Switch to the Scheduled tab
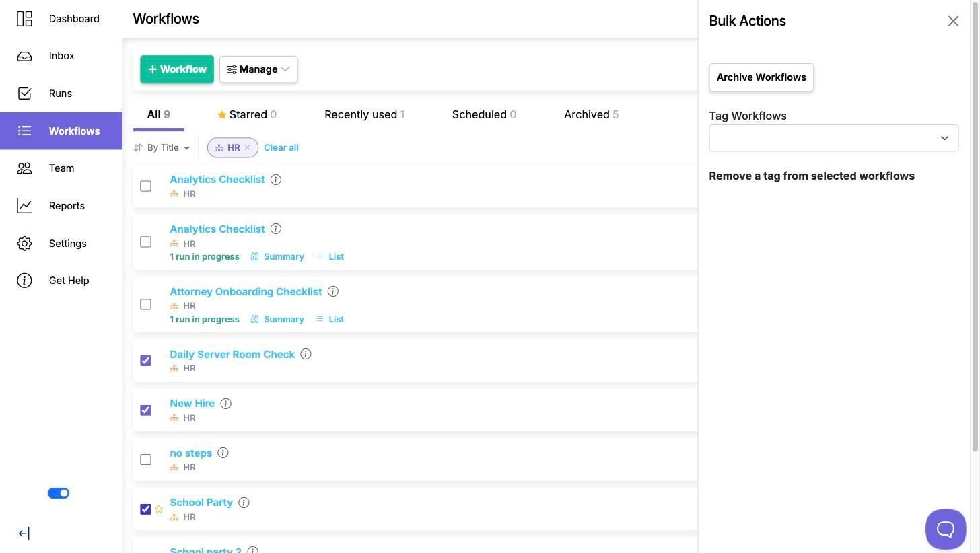The image size is (980, 553). [x=484, y=114]
